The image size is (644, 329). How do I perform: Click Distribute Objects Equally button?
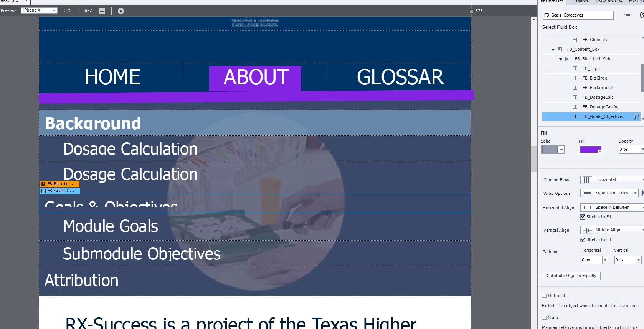click(571, 276)
